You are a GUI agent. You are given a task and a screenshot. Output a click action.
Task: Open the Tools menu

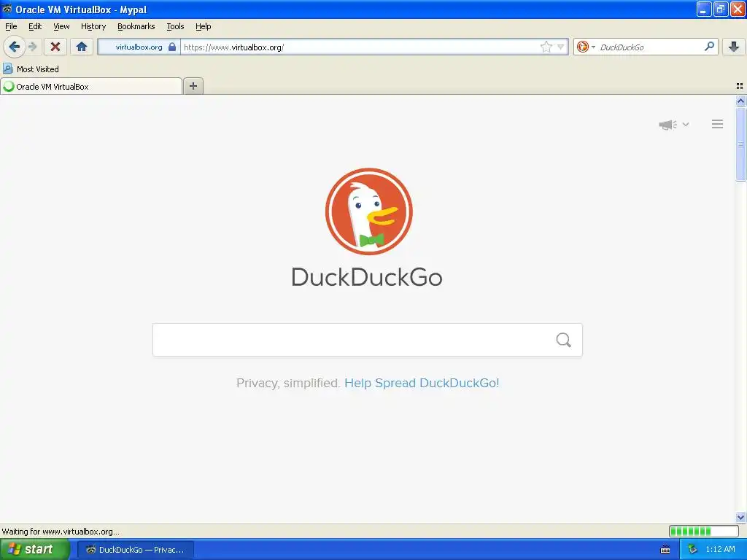point(175,26)
